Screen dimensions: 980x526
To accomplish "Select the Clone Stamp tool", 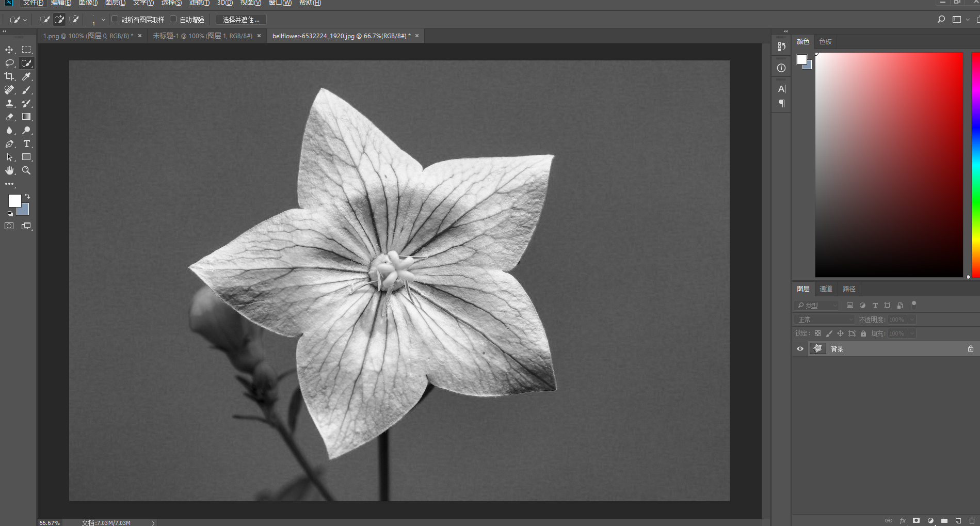I will click(9, 103).
